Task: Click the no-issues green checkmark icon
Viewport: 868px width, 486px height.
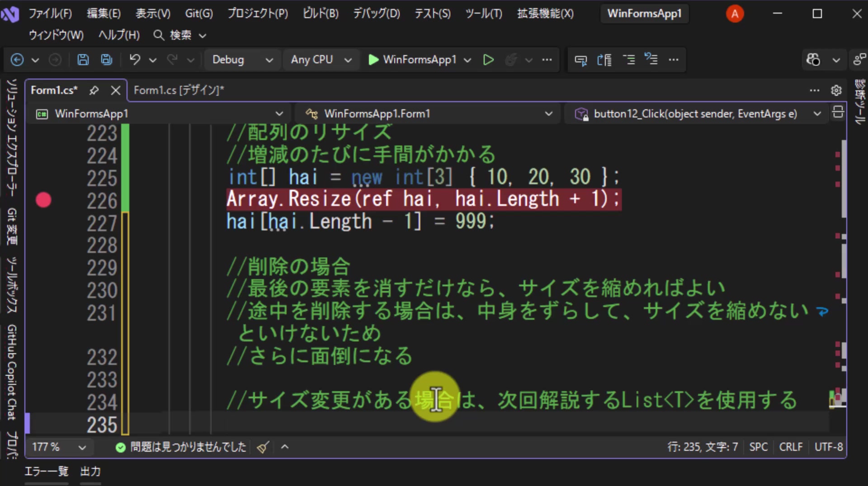Action: click(x=120, y=447)
